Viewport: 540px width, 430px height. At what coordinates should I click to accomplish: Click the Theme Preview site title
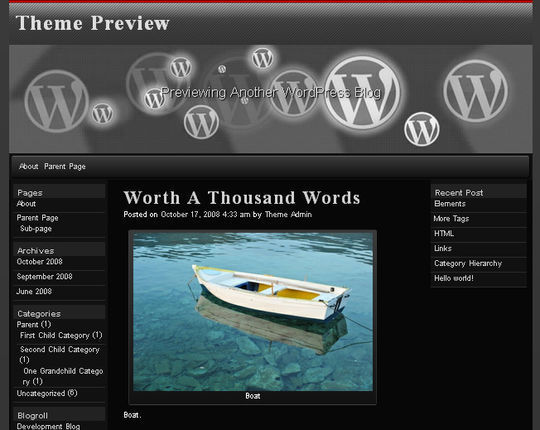click(x=93, y=23)
